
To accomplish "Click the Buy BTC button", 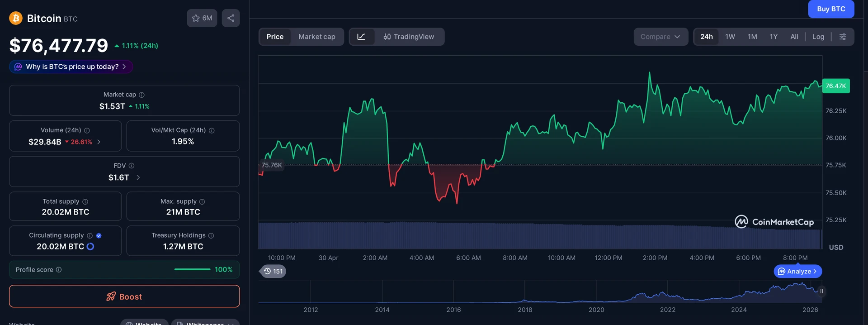I will 831,9.
